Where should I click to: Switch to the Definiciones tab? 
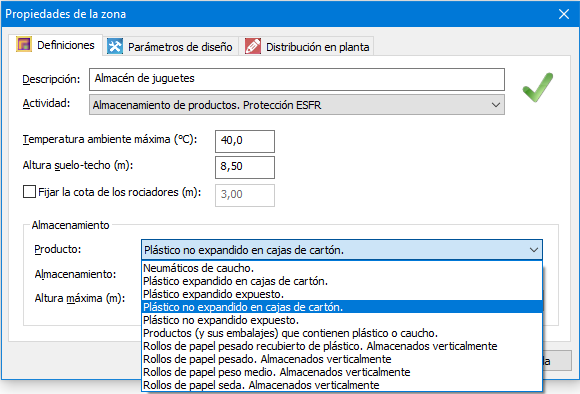tap(56, 45)
